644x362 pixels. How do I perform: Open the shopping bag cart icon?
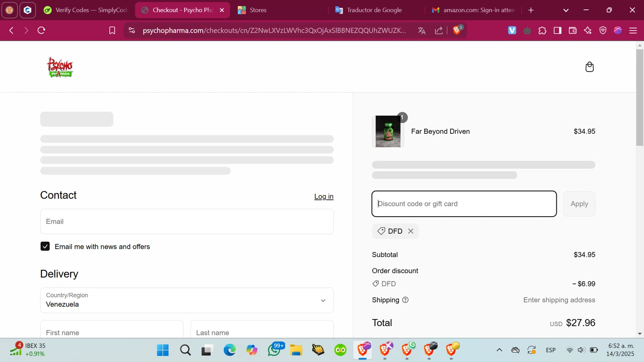click(x=589, y=67)
